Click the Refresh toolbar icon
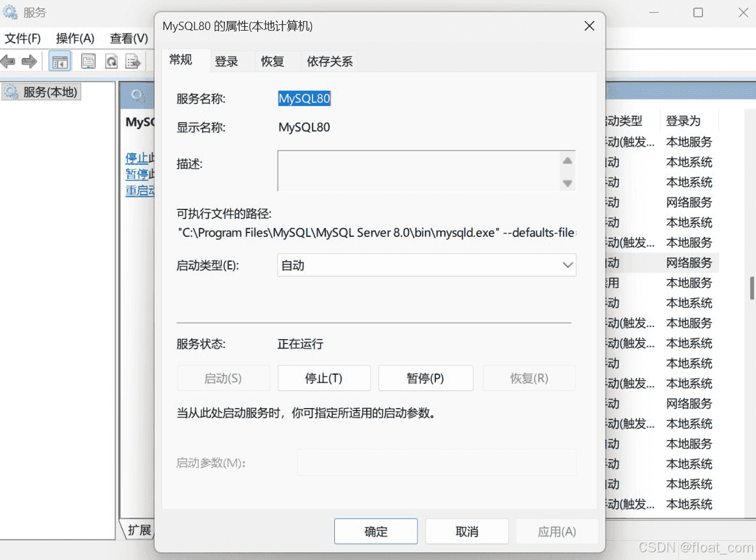The height and width of the screenshot is (560, 756). (x=111, y=61)
